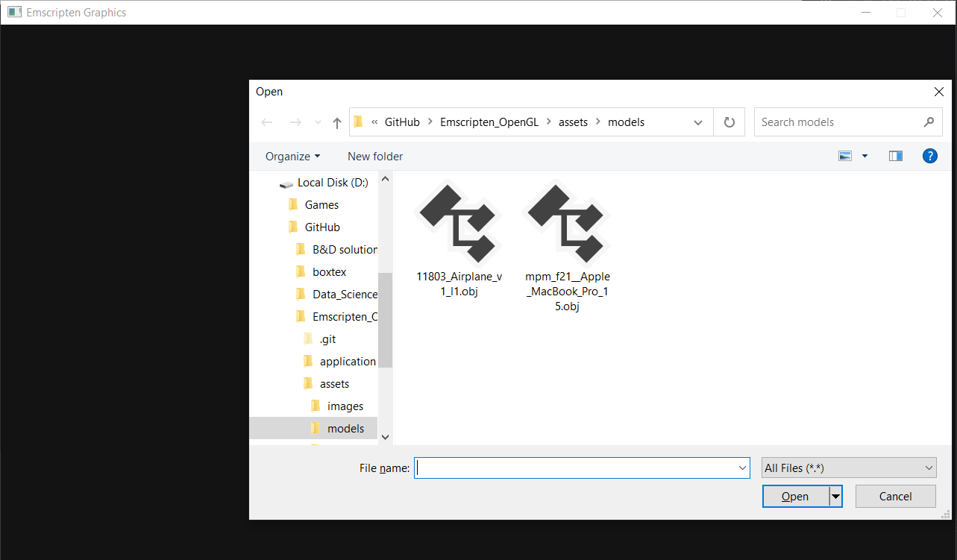Viewport: 957px width, 560px height.
Task: Navigate to the assets breadcrumb
Action: point(573,122)
